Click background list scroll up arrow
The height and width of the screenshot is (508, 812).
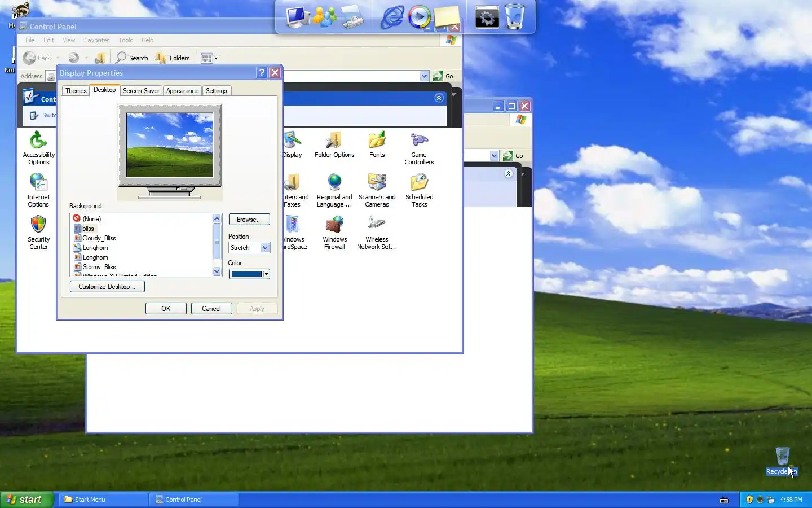[x=217, y=218]
